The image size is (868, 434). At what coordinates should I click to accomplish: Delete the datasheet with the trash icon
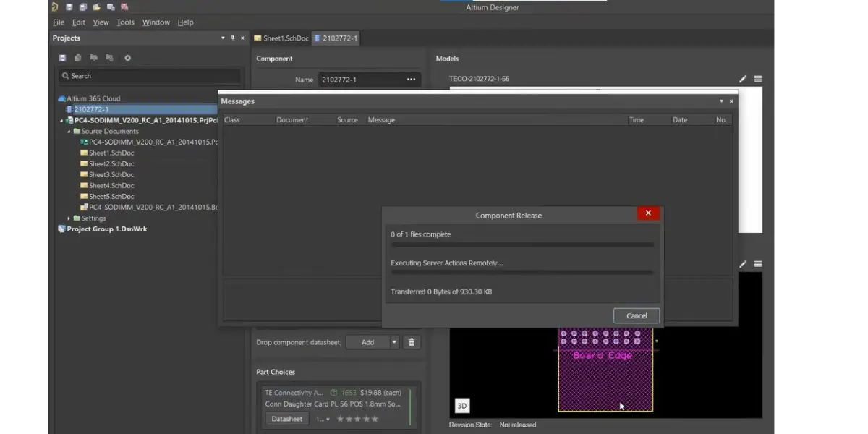click(412, 342)
